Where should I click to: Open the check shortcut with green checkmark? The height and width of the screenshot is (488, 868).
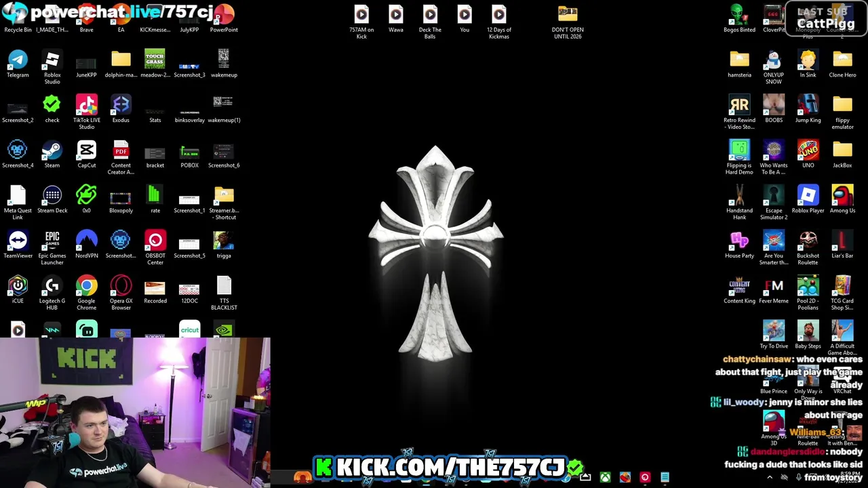click(52, 110)
